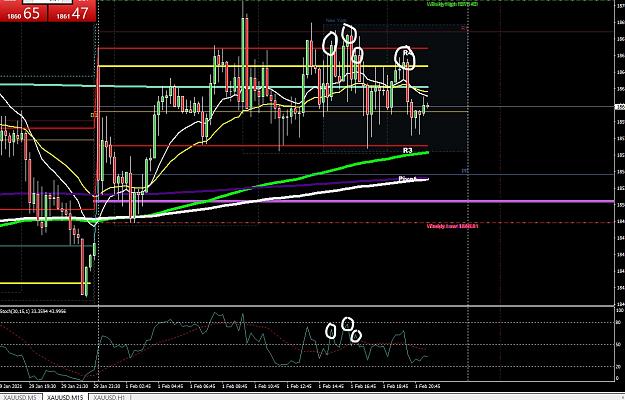Click the 1 Feb 20:45 time axis label
The height and width of the screenshot is (400, 625).
tap(428, 386)
